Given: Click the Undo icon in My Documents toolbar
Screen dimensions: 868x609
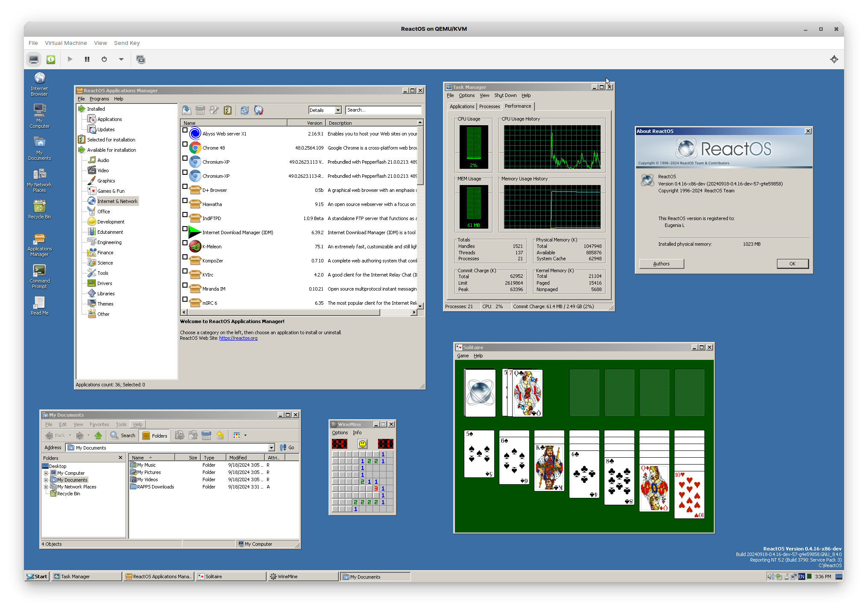Looking at the screenshot, I should tap(220, 435).
